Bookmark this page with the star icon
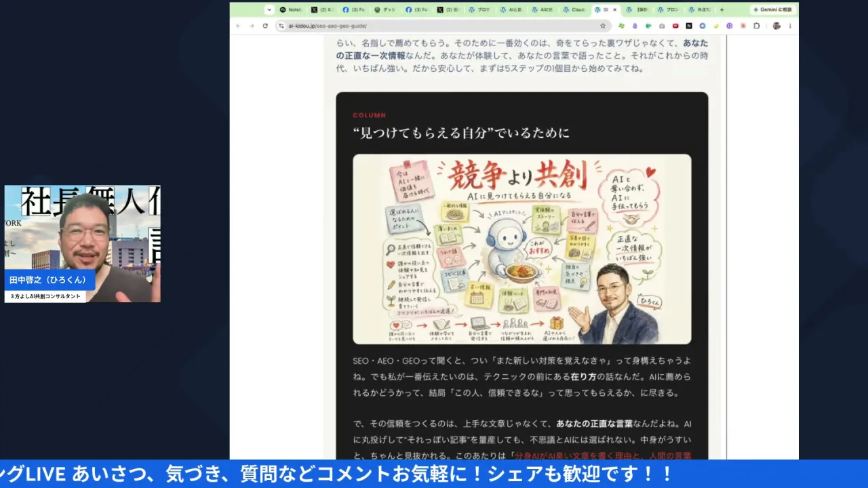This screenshot has height=488, width=868. point(603,26)
